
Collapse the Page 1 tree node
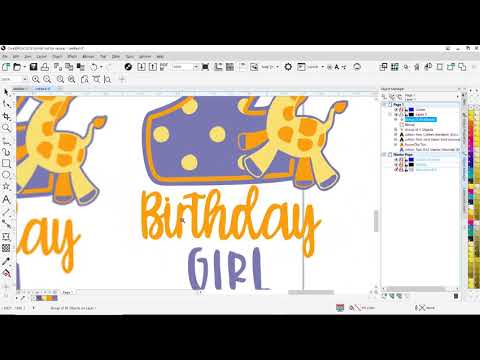384,104
